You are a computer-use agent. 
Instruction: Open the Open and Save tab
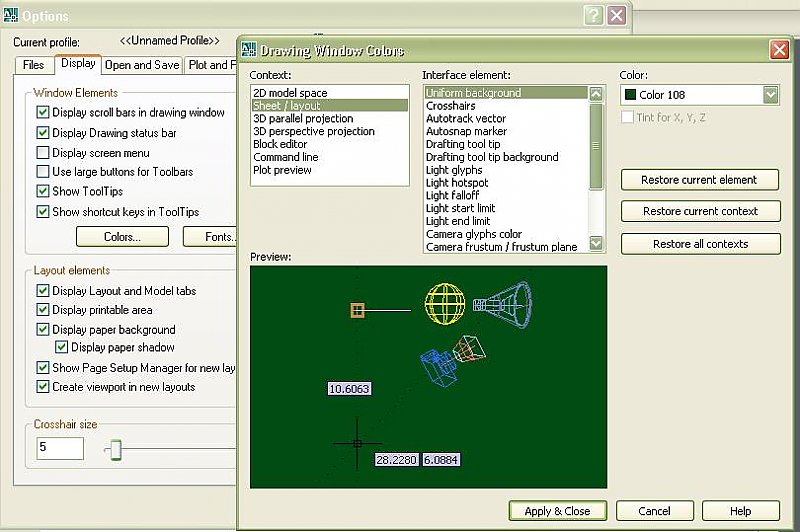pos(142,65)
